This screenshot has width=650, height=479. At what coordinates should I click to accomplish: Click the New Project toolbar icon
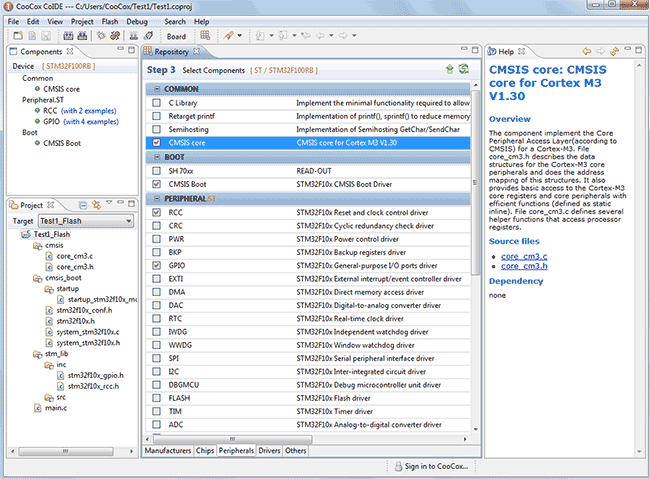pos(18,36)
